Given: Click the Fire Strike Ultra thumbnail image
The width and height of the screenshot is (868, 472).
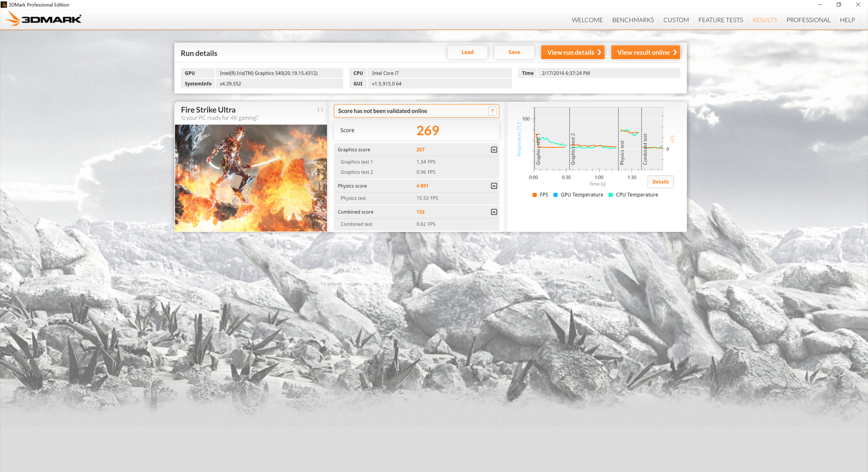Looking at the screenshot, I should [251, 178].
